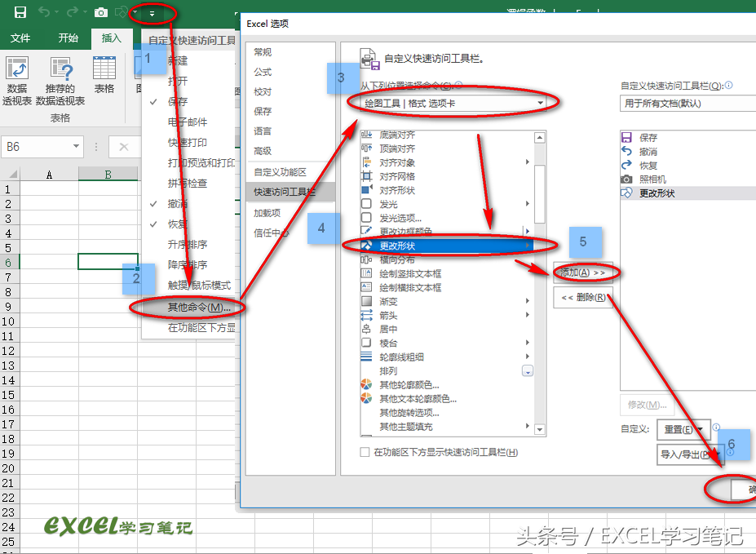Click the 对齐形状 command icon
The width and height of the screenshot is (756, 554).
click(366, 190)
